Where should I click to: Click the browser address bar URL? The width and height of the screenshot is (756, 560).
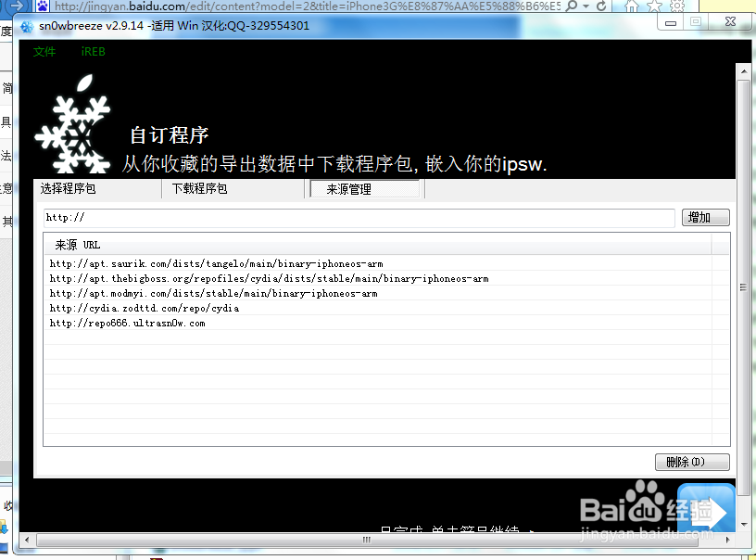coord(308,6)
